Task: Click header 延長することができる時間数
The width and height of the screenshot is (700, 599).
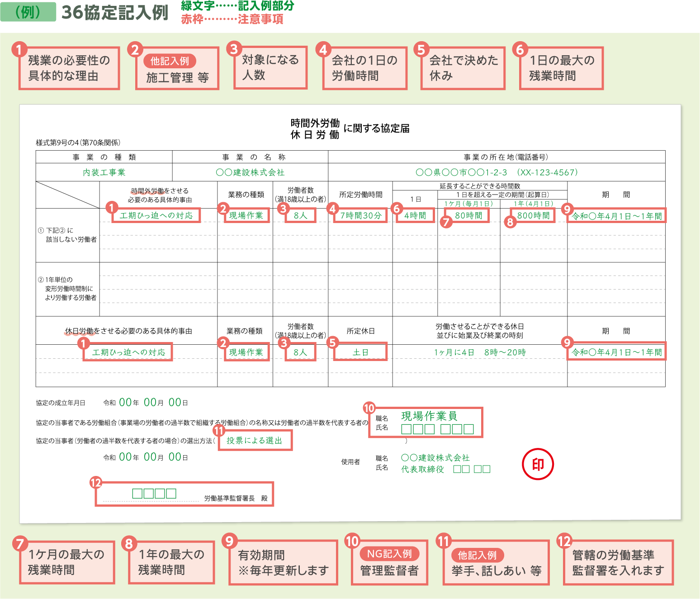Action: [480, 186]
